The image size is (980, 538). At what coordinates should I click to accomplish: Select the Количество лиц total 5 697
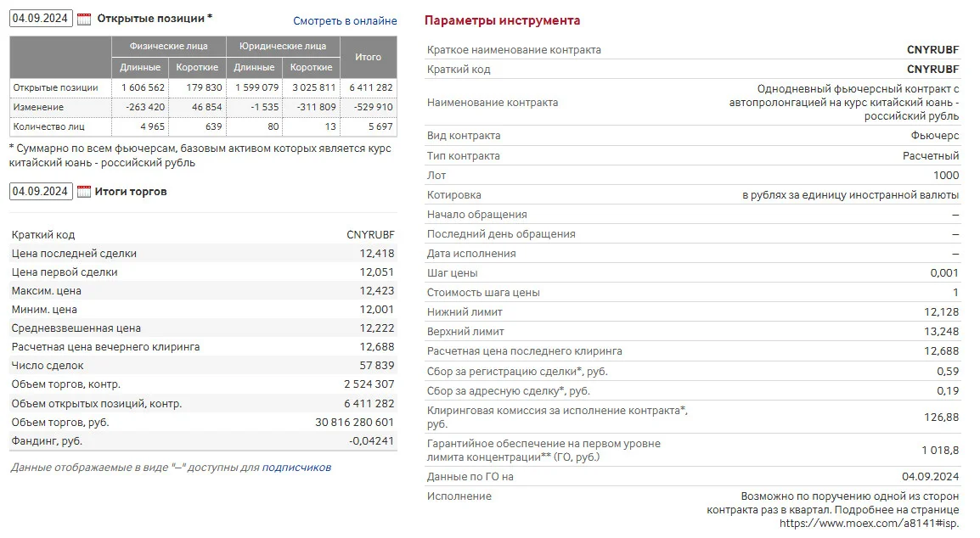380,126
